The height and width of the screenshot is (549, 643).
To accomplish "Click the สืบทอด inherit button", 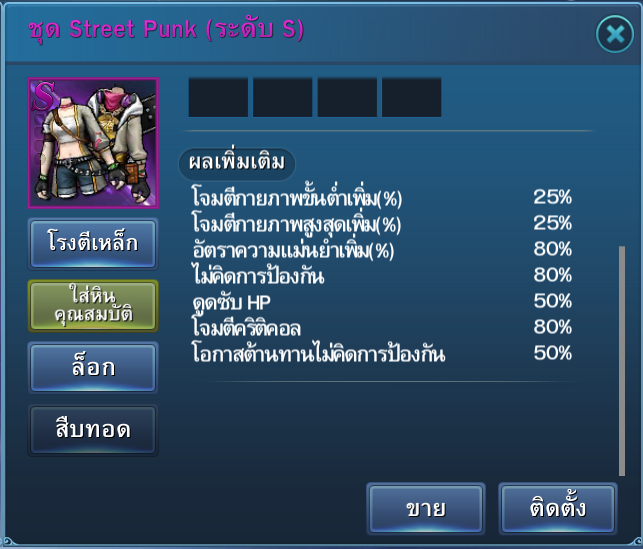I will (93, 430).
